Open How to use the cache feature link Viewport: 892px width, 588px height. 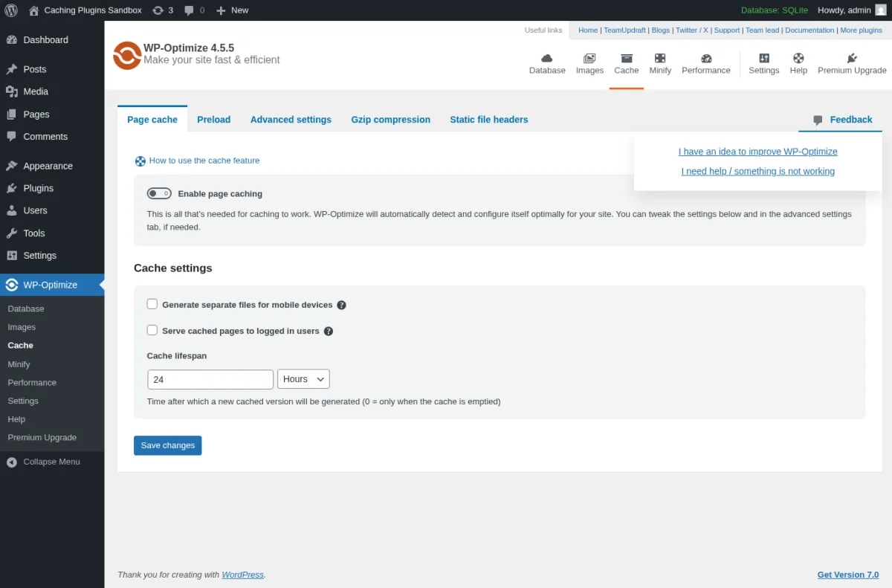(x=204, y=161)
